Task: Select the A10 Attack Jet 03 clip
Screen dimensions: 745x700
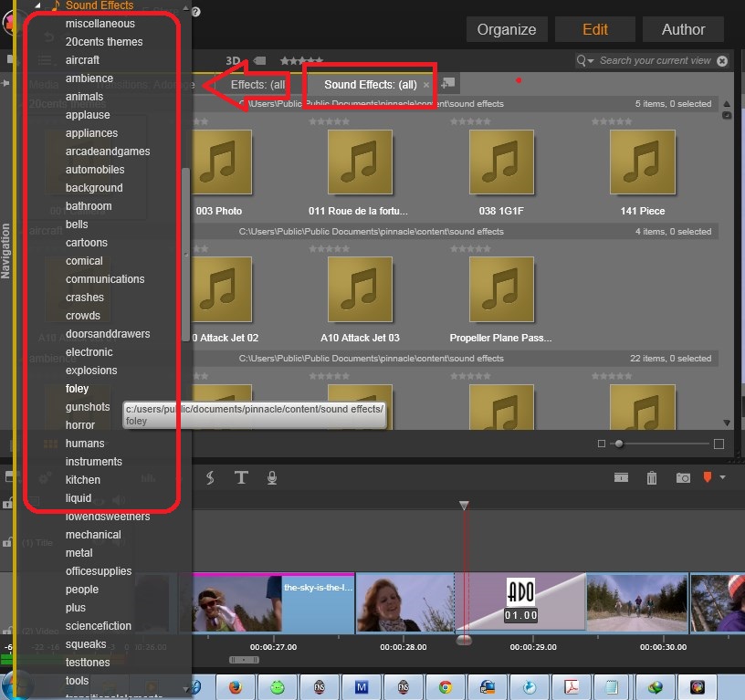Action: click(360, 289)
